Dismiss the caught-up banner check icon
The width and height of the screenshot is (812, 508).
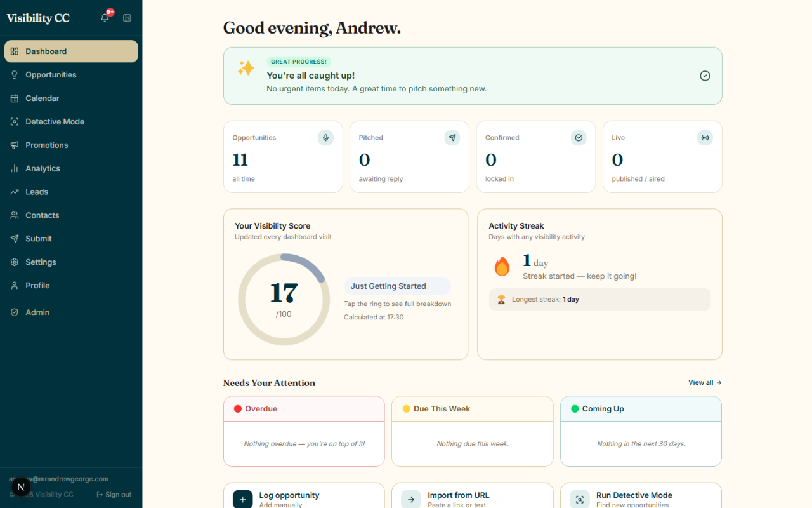705,76
